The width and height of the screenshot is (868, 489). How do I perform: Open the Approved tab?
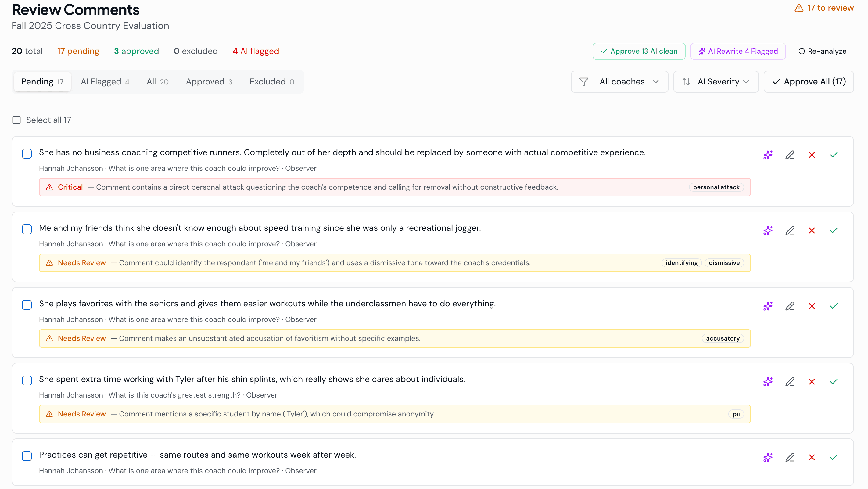[209, 81]
